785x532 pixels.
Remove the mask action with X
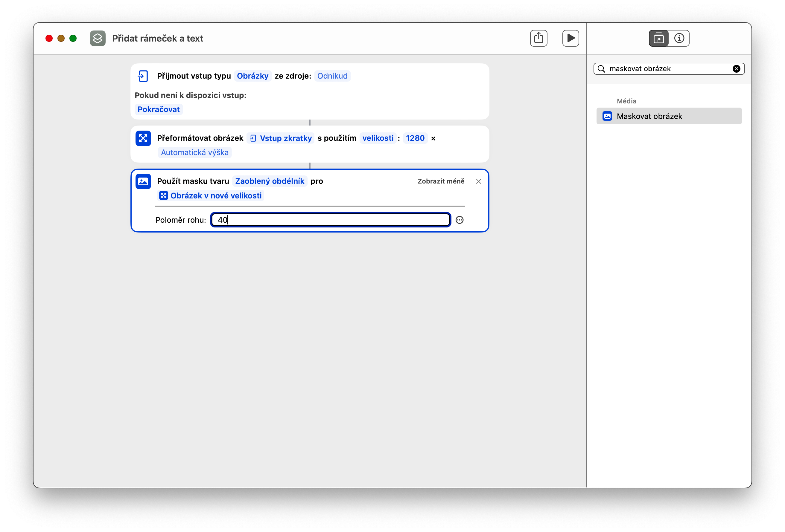(478, 182)
